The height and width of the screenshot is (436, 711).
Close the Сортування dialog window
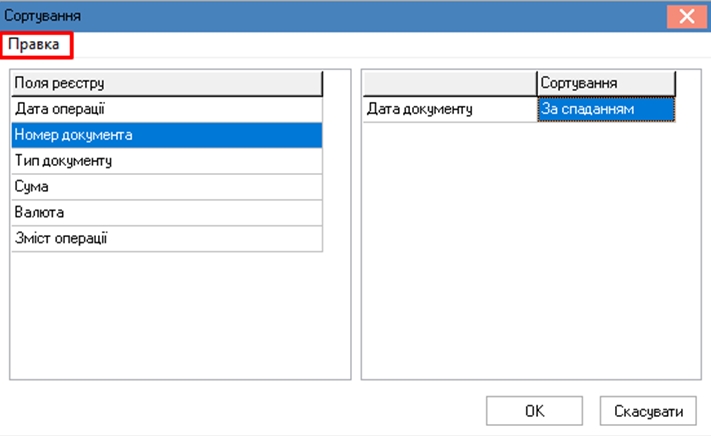pyautogui.click(x=687, y=16)
